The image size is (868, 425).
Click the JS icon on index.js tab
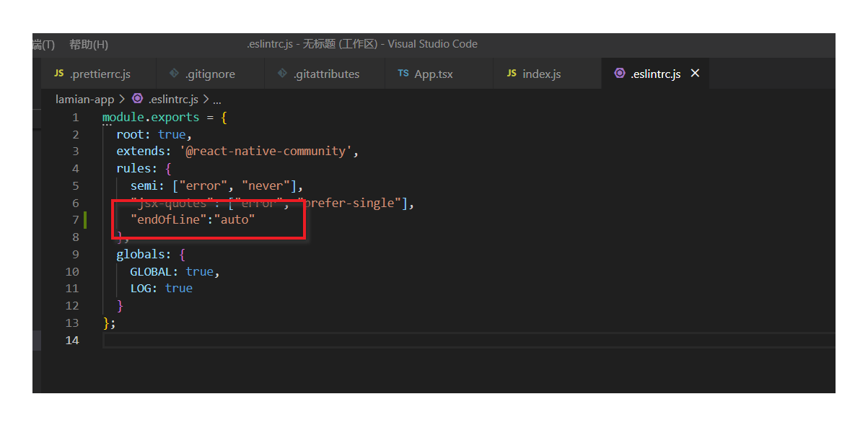pyautogui.click(x=512, y=74)
